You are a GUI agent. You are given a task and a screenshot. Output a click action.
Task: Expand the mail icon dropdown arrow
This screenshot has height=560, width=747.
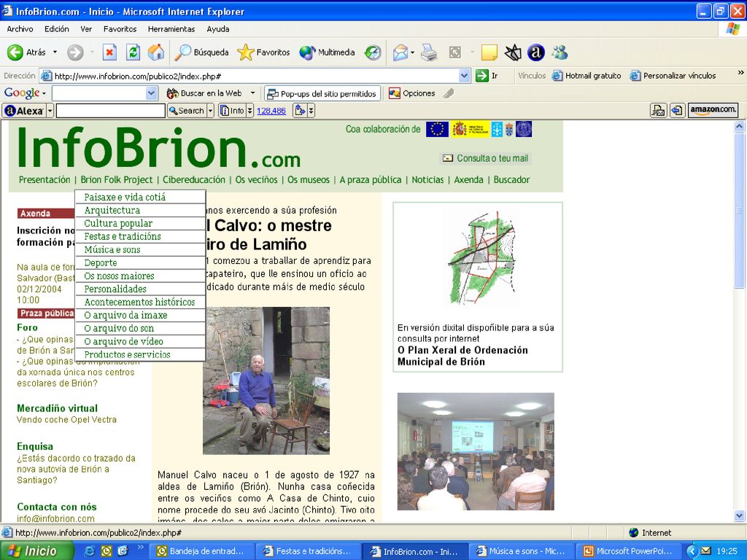(x=413, y=52)
